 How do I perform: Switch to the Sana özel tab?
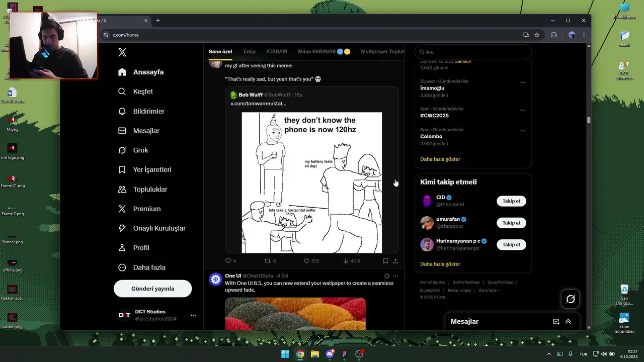click(x=220, y=52)
